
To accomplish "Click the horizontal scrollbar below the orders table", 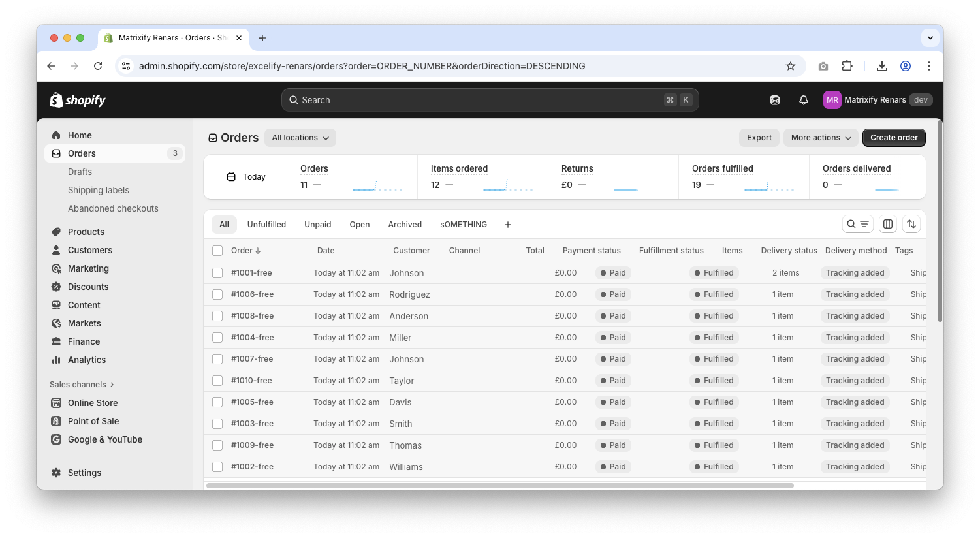I will pos(499,486).
